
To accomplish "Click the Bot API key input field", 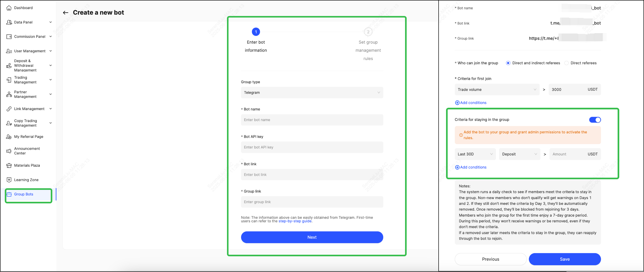I will tap(312, 147).
